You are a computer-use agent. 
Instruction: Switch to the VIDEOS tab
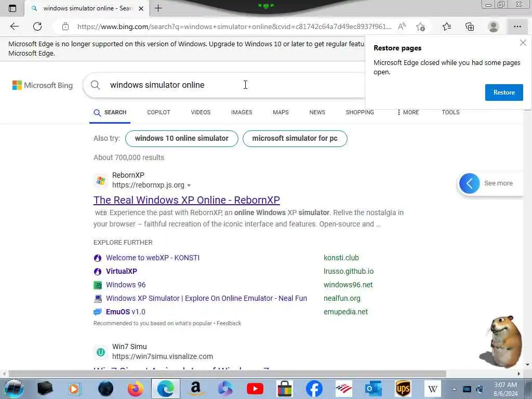201,112
